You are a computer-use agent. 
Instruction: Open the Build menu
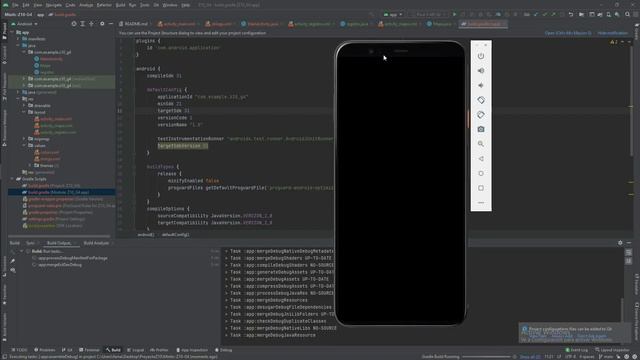[x=120, y=5]
